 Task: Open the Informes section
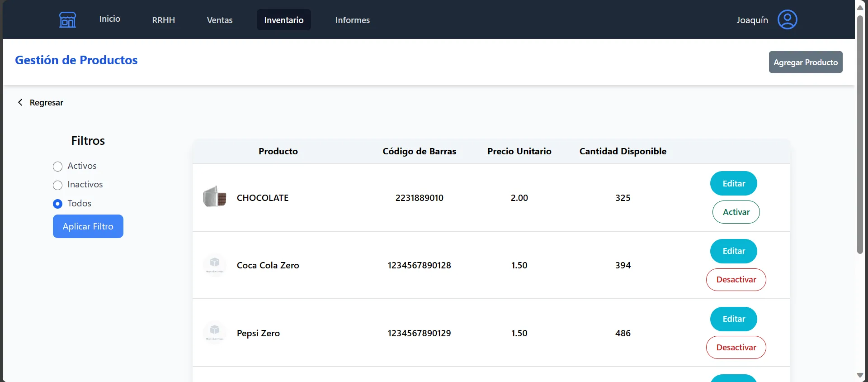pyautogui.click(x=353, y=20)
